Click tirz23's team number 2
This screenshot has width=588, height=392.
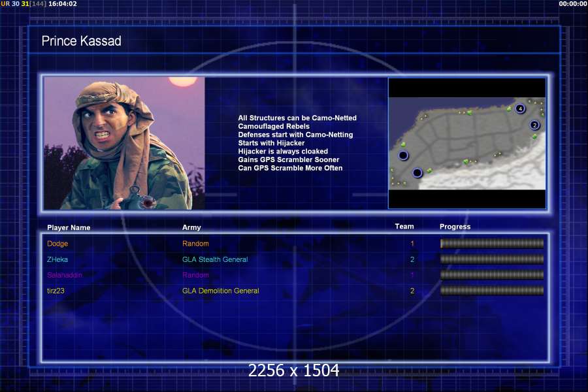(412, 291)
